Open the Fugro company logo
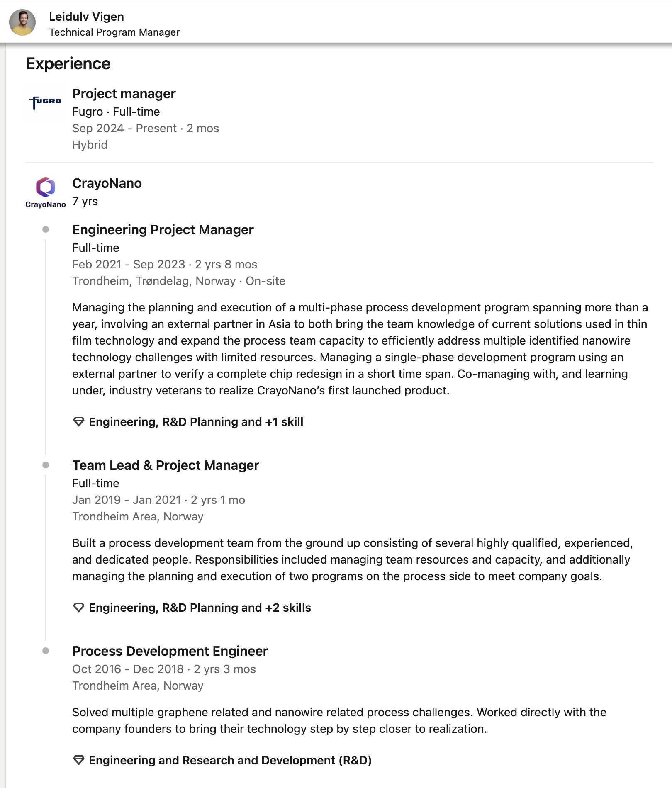Viewport: 672px width, 788px height. pyautogui.click(x=45, y=102)
